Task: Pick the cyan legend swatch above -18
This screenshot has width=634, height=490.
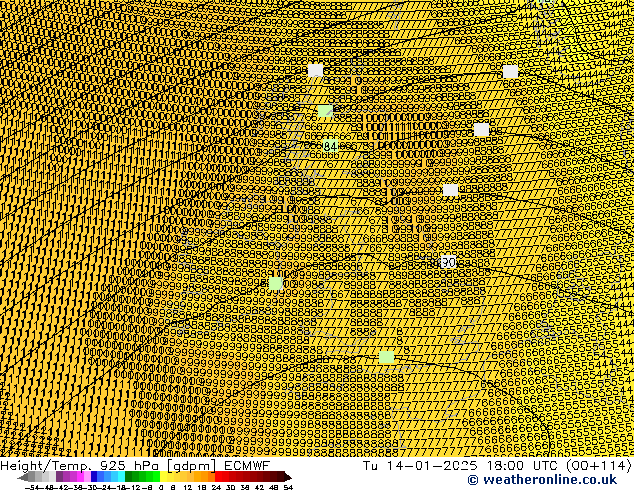Action: 121,476
